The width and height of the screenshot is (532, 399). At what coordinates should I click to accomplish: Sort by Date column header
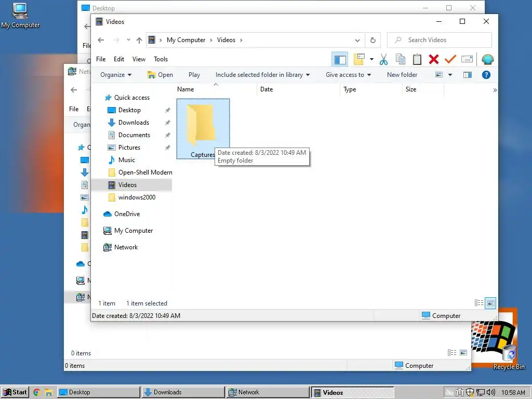click(299, 89)
